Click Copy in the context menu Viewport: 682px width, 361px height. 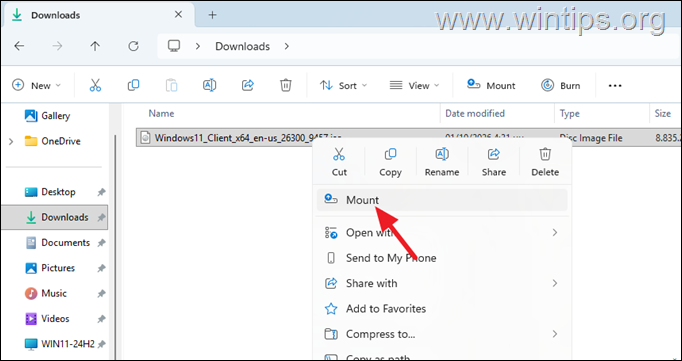[390, 162]
